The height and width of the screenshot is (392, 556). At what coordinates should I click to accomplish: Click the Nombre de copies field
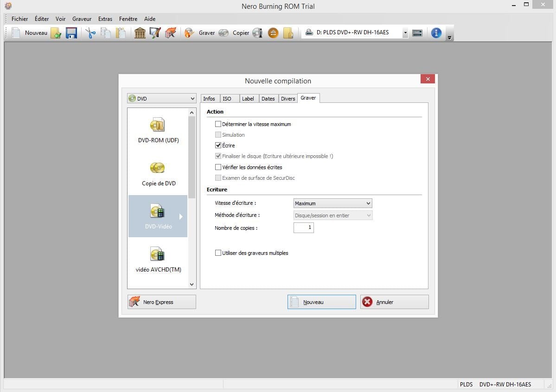point(304,228)
